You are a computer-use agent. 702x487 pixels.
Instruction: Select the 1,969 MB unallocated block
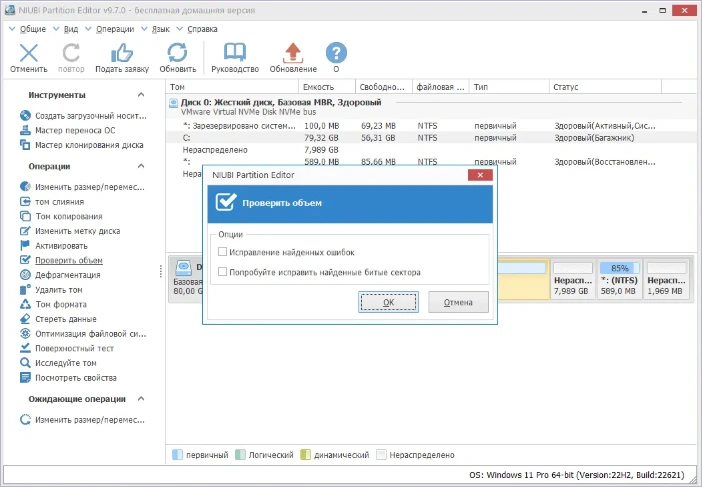pyautogui.click(x=667, y=279)
